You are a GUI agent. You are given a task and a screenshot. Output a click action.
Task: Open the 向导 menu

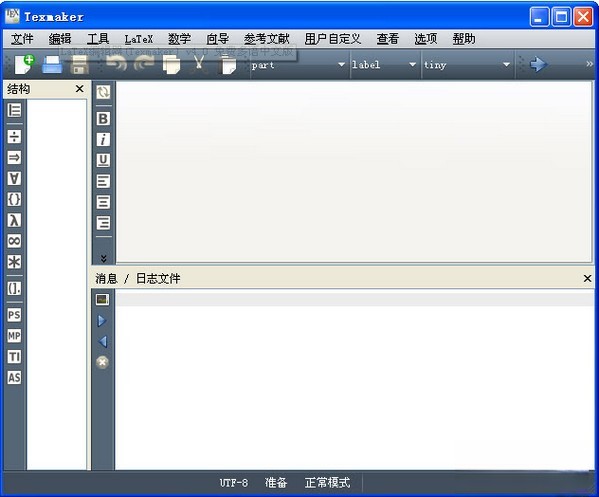(x=217, y=39)
